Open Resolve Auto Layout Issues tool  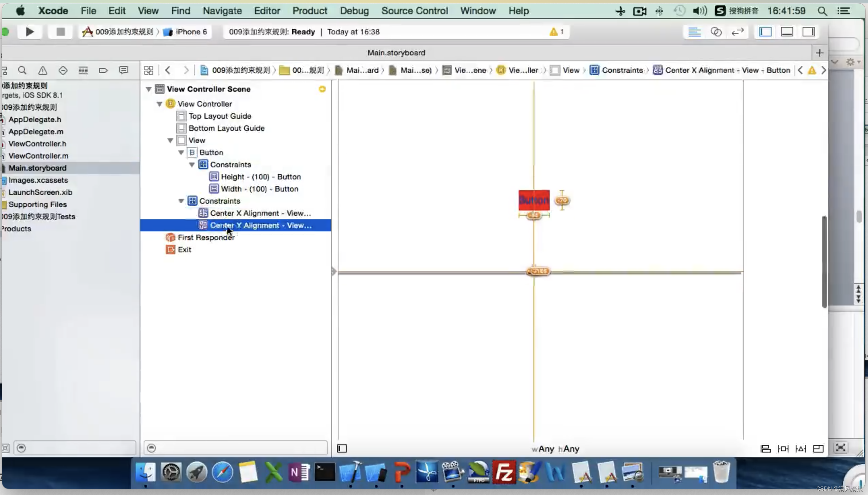[x=801, y=449]
